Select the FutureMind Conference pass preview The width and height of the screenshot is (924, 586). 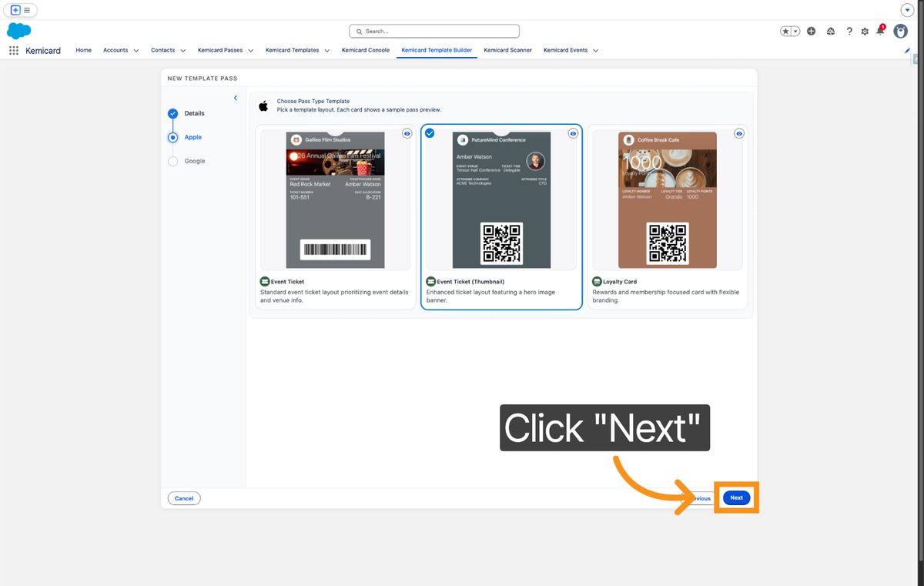(x=501, y=199)
